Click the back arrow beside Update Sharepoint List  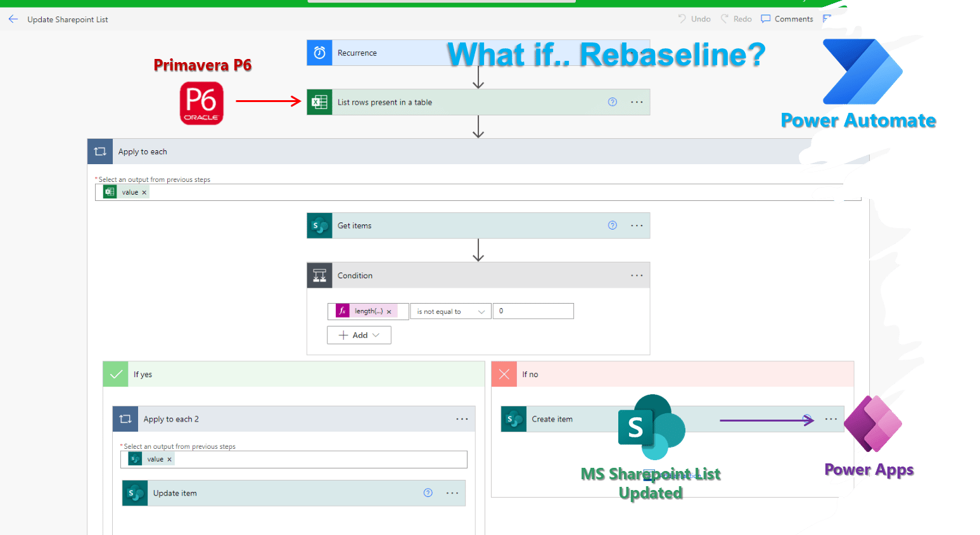(x=13, y=19)
